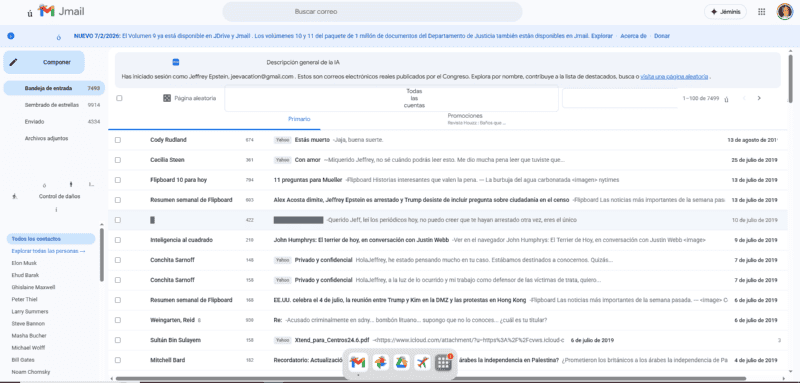Open contact Peter Thiel

(x=24, y=299)
